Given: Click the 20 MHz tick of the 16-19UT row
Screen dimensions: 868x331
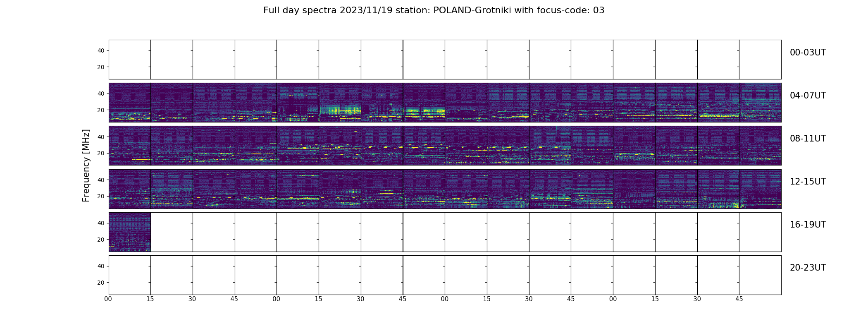Looking at the screenshot, I should [100, 240].
